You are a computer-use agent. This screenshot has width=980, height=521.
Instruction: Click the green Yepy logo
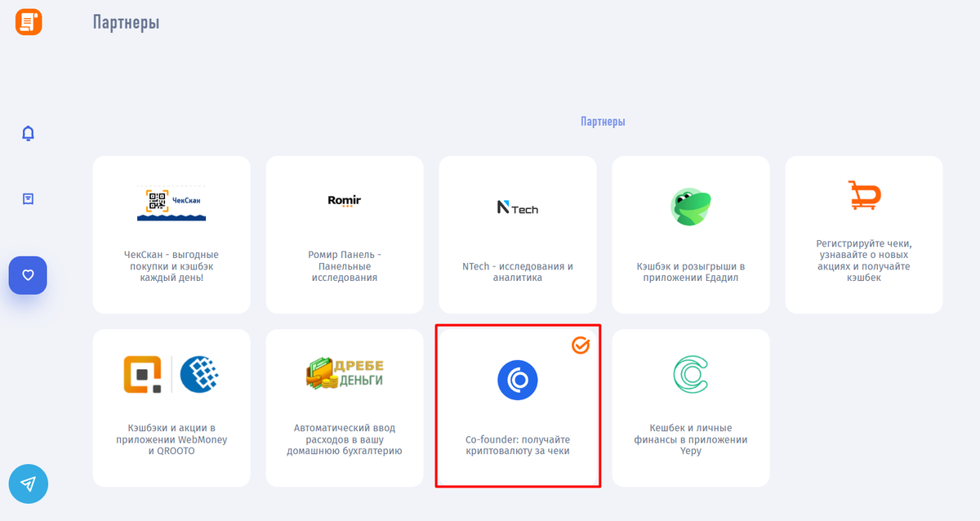tap(691, 374)
